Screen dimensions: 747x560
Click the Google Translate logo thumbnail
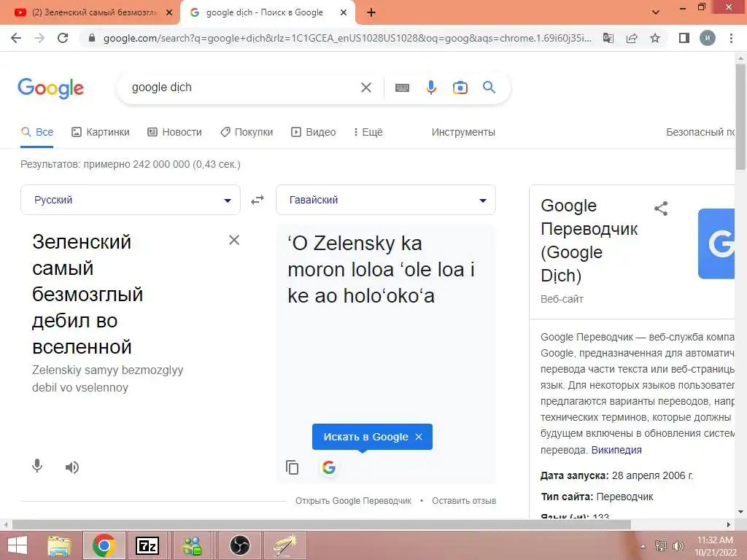tap(716, 244)
